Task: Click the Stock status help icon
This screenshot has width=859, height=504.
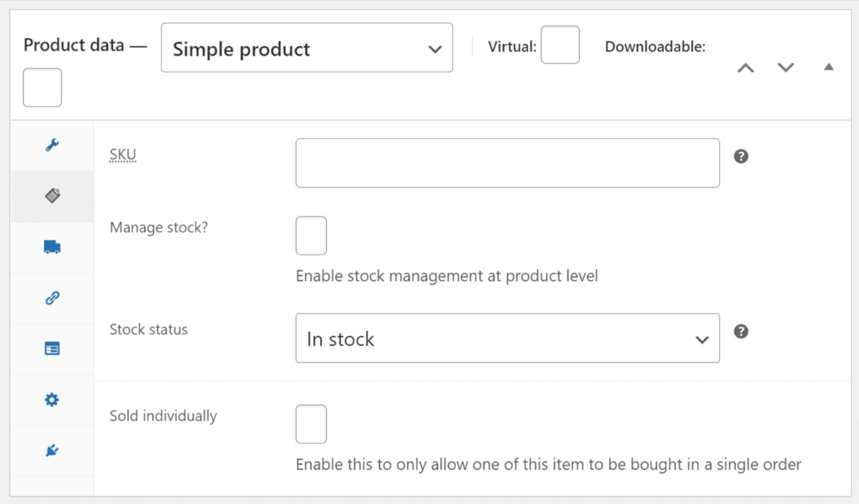Action: [x=742, y=331]
